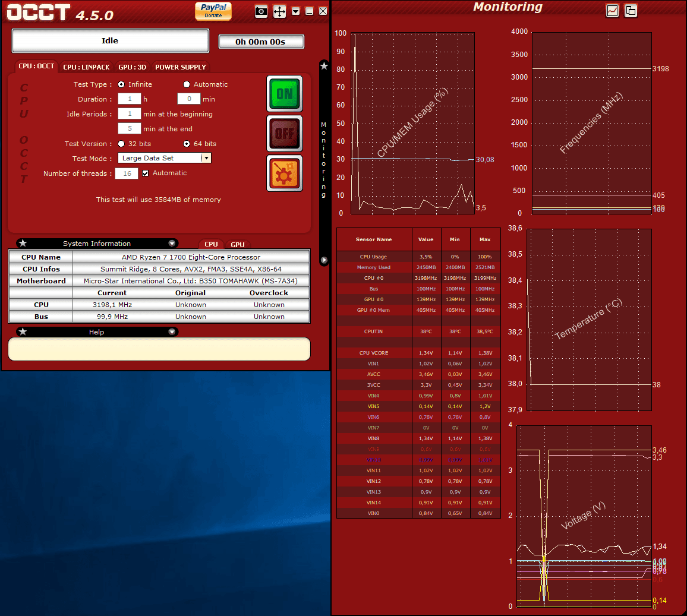Click the monitoring windows layout icon
This screenshot has width=687, height=616.
click(x=631, y=11)
